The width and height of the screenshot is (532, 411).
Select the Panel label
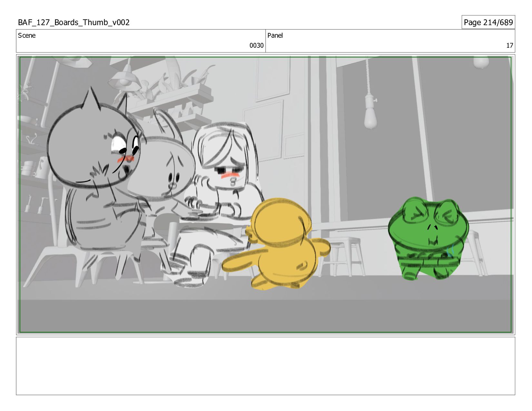(x=275, y=35)
